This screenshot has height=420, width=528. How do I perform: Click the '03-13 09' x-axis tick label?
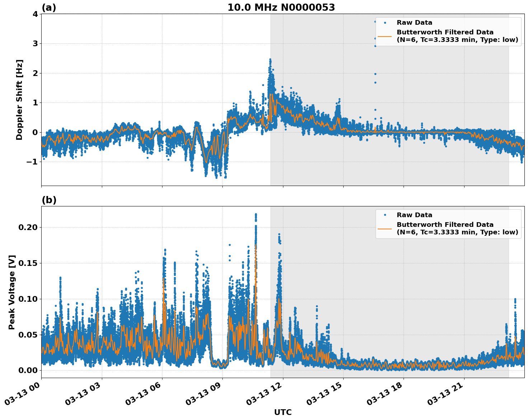204,393
